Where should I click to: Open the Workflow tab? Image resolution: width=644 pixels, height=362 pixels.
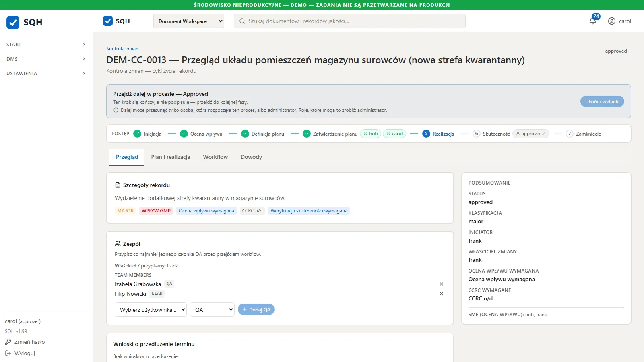[215, 157]
